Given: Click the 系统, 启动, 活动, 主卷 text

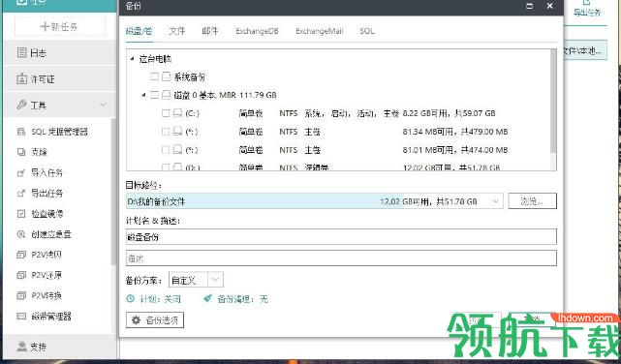Looking at the screenshot, I should 352,113.
